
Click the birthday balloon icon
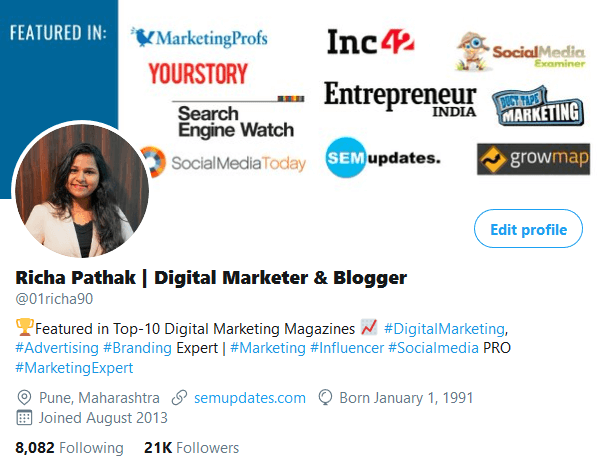[325, 398]
